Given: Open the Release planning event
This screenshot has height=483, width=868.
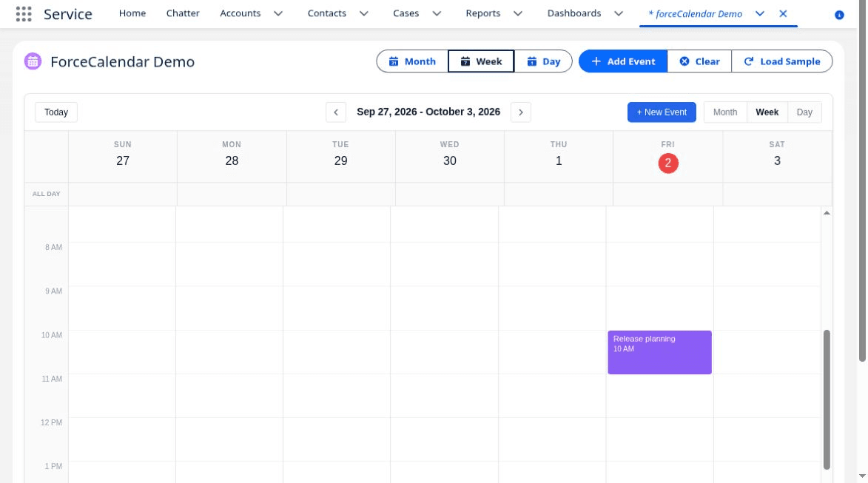Looking at the screenshot, I should pos(660,352).
